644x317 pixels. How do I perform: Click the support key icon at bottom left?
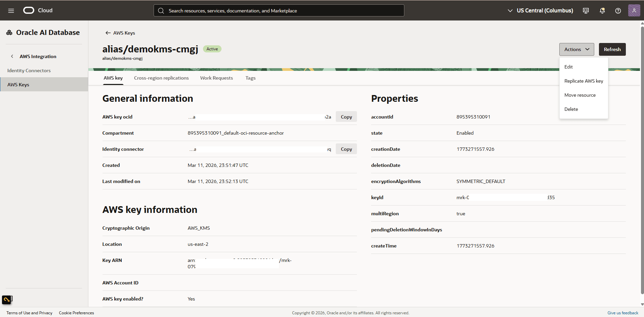7,300
